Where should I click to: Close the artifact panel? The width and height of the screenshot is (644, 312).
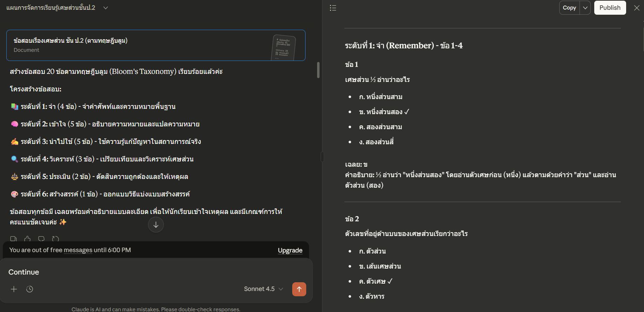[637, 8]
